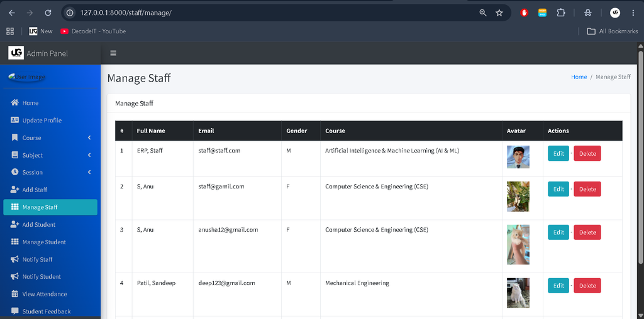
Task: Delete Patil, Sandeep's record
Action: click(x=587, y=285)
